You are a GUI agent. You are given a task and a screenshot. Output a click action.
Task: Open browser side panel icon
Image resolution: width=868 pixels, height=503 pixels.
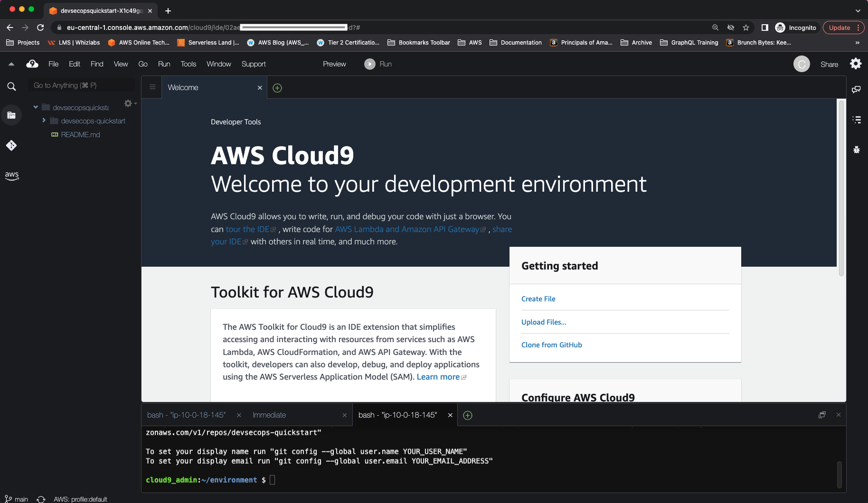click(x=764, y=28)
